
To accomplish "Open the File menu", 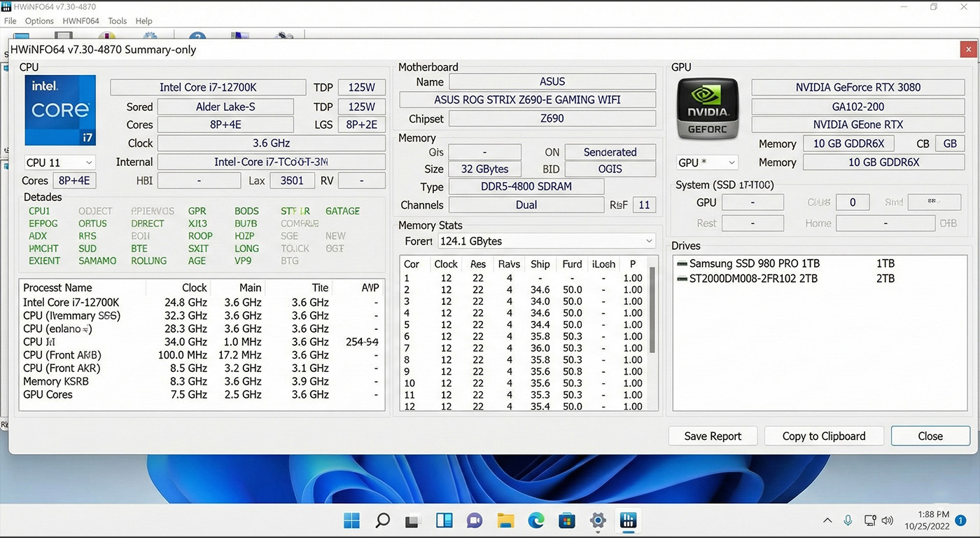I will [10, 21].
